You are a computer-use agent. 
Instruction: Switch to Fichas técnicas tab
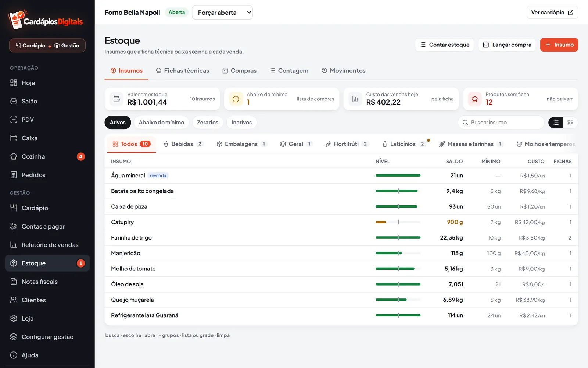(182, 71)
